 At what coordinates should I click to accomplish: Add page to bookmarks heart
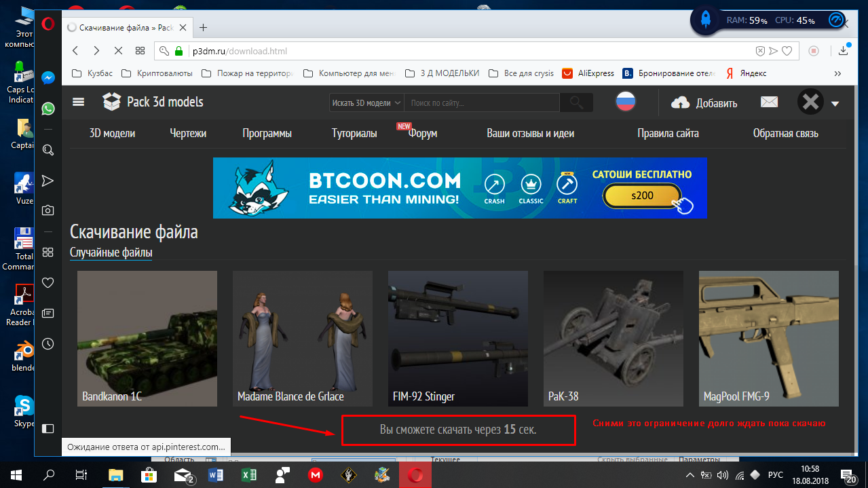coord(787,51)
